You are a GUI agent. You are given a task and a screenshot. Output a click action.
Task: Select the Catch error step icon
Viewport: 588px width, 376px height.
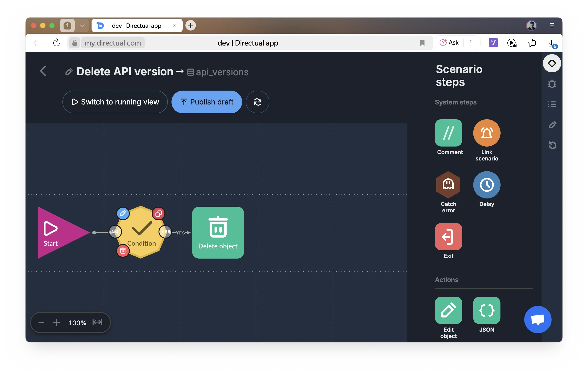click(x=448, y=185)
